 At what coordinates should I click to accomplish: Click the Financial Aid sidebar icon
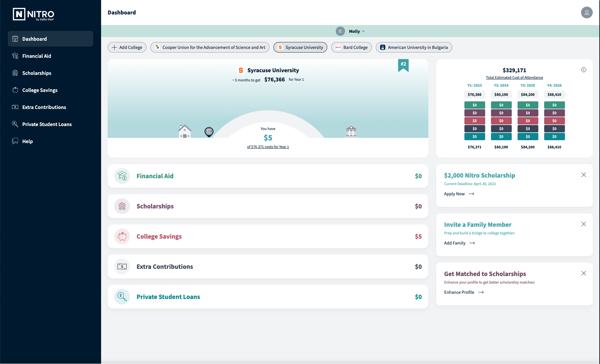15,56
